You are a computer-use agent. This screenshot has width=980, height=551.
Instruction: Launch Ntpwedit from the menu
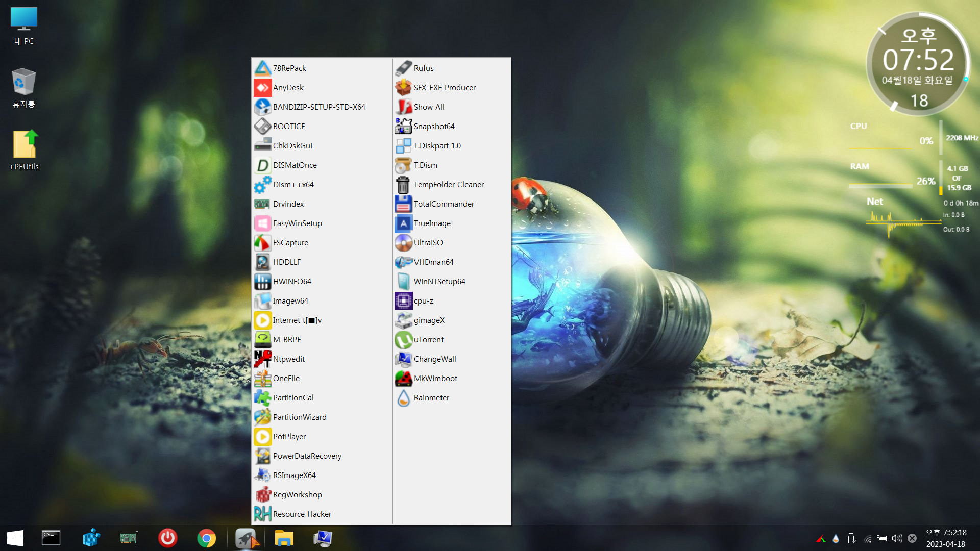point(322,359)
